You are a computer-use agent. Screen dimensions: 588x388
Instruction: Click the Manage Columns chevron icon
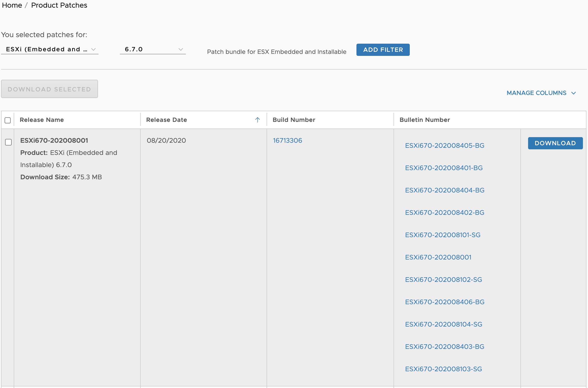coord(574,93)
